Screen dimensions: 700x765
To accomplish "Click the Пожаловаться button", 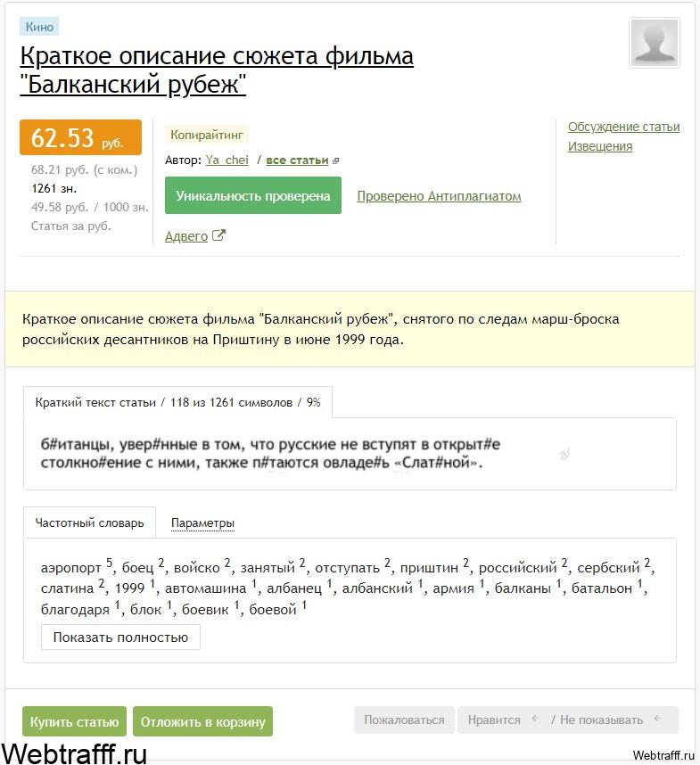I will 404,720.
